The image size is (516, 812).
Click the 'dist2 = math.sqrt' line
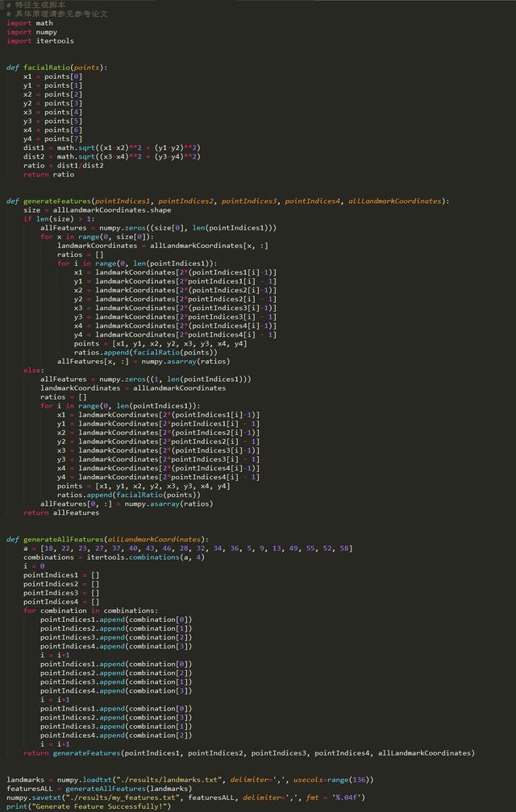(112, 156)
